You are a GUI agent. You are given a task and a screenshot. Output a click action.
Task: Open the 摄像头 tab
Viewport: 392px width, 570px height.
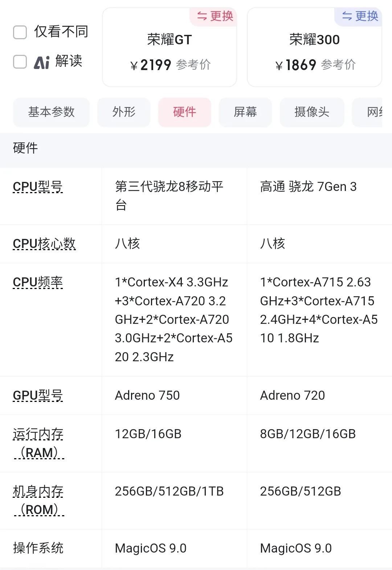tap(312, 112)
